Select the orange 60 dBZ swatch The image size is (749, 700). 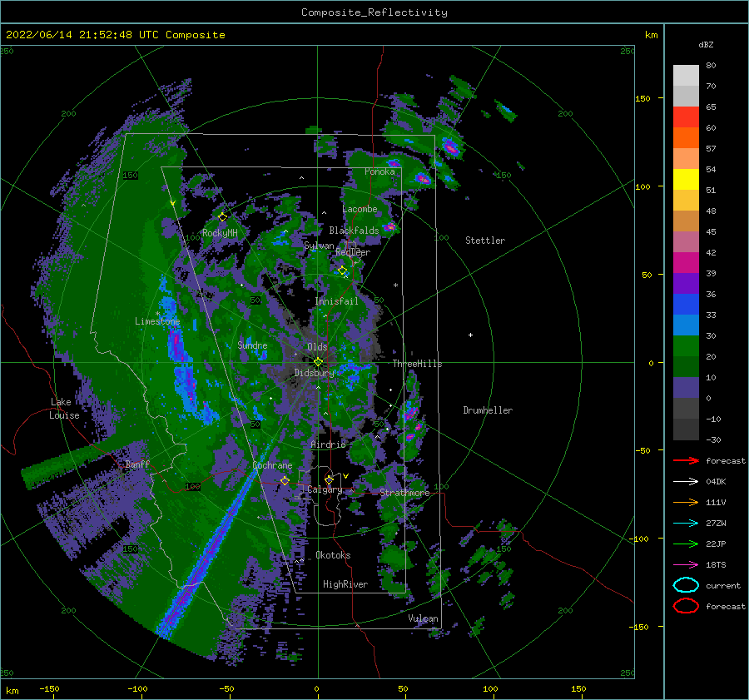pos(686,137)
